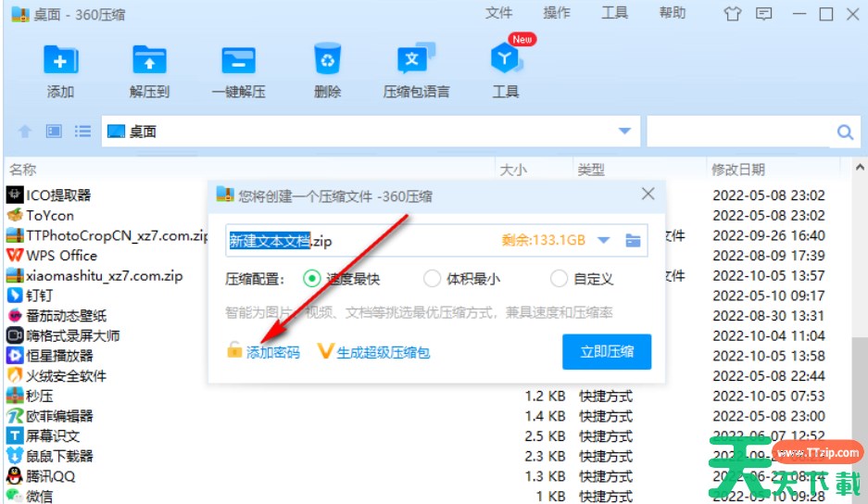
Task: Choose the 自定义 radio option
Action: coord(559,278)
